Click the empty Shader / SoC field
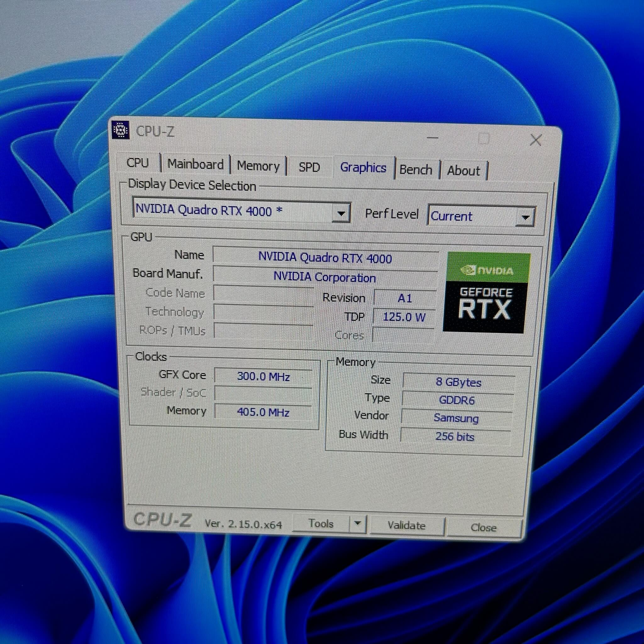 click(263, 394)
